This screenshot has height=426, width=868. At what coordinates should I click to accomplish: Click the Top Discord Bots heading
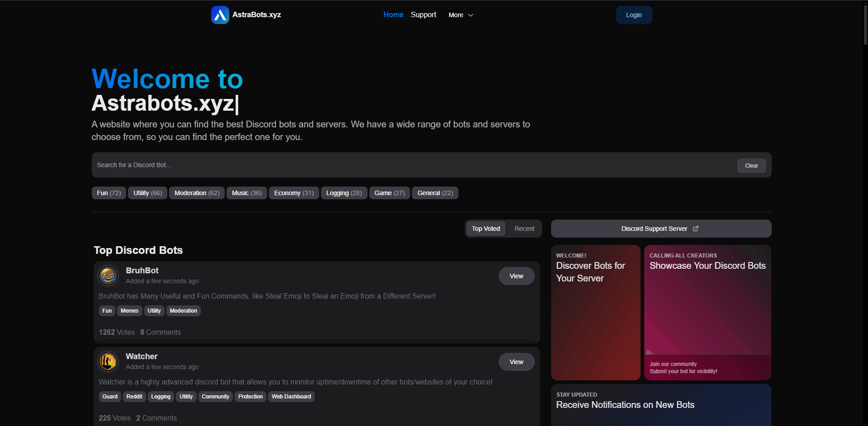click(138, 250)
